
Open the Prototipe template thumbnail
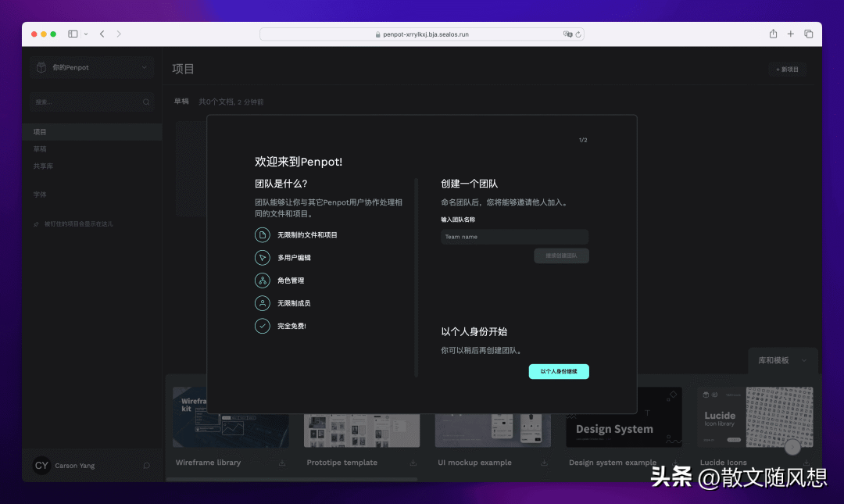(x=362, y=431)
